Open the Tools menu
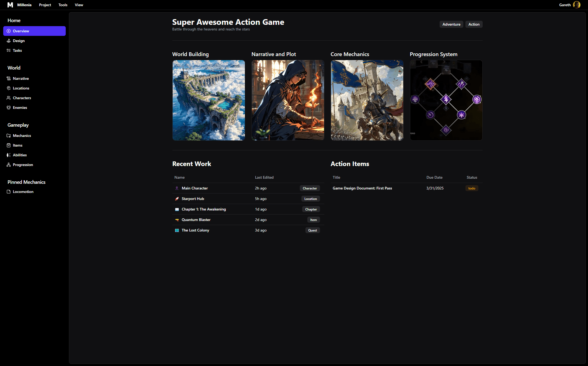 [63, 5]
